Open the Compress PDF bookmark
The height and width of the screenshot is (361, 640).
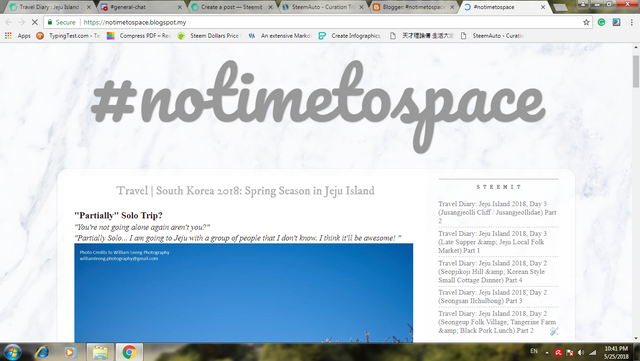[x=139, y=36]
